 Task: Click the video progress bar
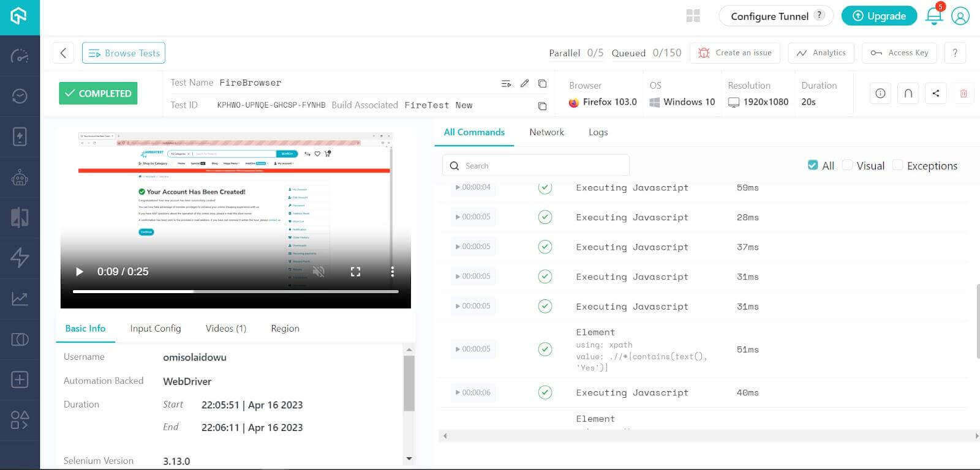(x=236, y=292)
